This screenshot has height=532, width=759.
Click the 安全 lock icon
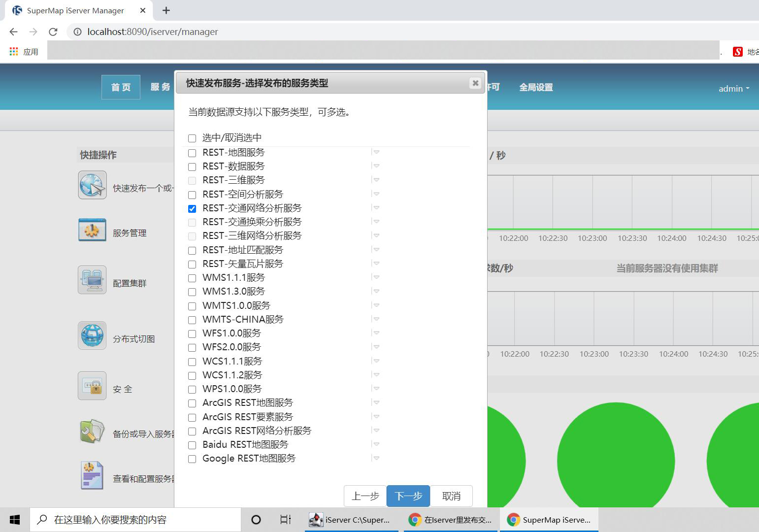tap(92, 386)
